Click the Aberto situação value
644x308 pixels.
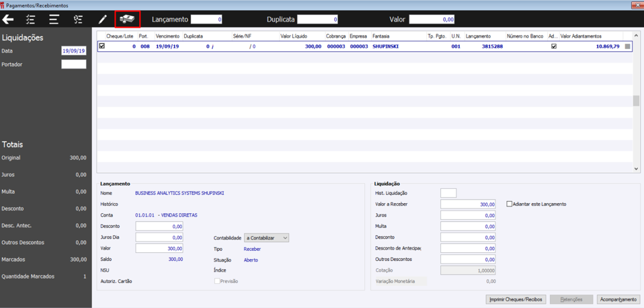click(251, 260)
